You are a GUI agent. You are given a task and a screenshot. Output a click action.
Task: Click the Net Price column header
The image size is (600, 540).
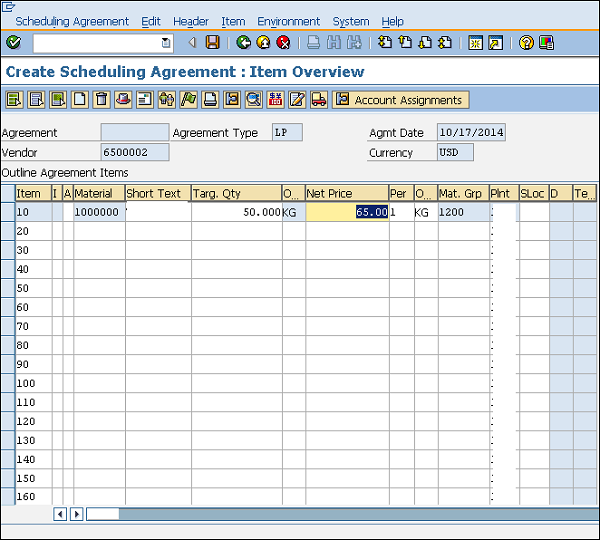[x=346, y=193]
